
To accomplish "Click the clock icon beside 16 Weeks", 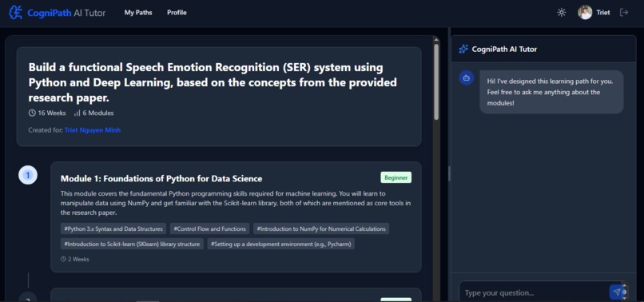I will [32, 113].
